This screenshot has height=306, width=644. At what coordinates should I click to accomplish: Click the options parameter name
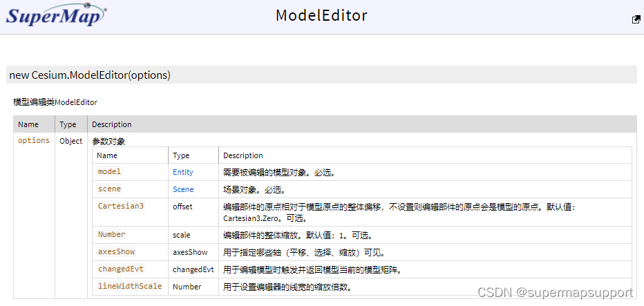click(34, 140)
